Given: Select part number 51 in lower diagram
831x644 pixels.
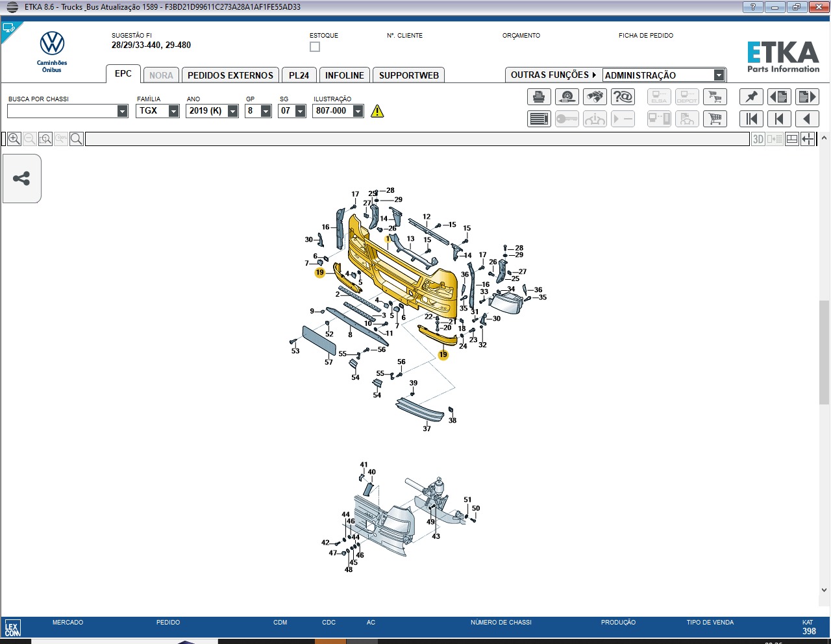Looking at the screenshot, I should (x=467, y=500).
